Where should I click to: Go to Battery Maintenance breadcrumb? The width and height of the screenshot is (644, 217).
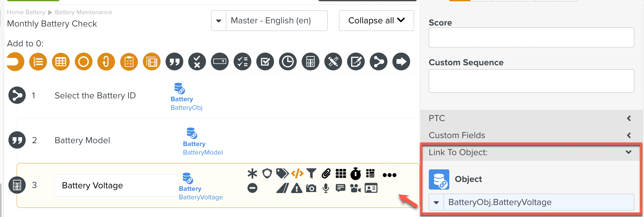click(x=83, y=12)
